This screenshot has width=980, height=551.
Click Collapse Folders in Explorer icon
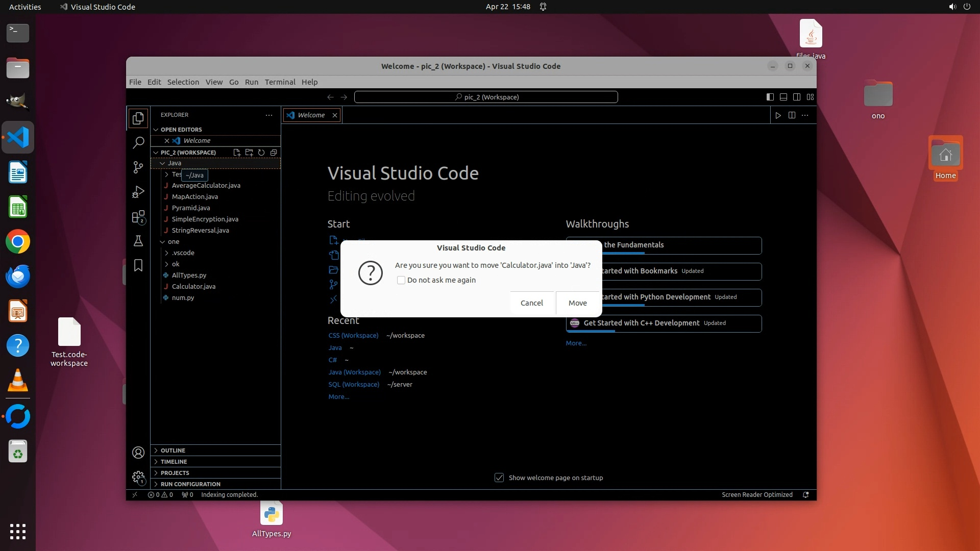click(274, 153)
